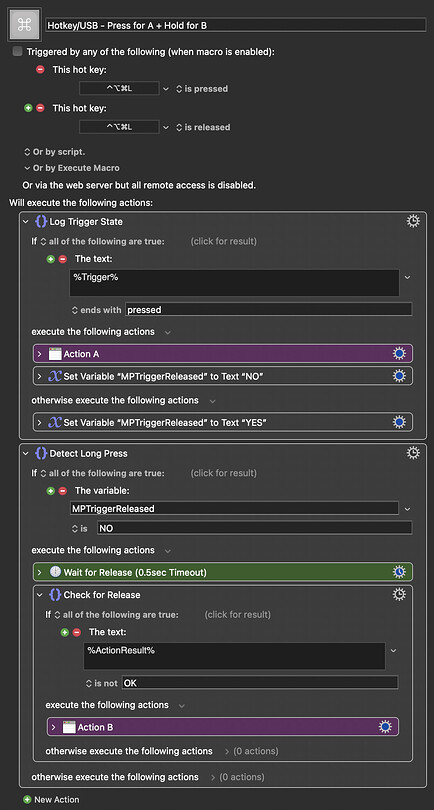The image size is (434, 810).
Task: Add condition next to %ActionResult% text
Action: [x=65, y=632]
